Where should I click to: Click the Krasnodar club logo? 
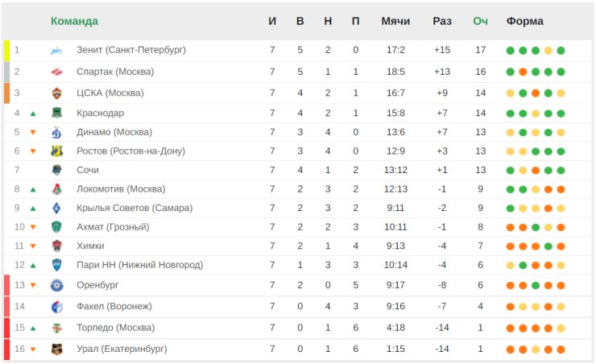[x=56, y=113]
